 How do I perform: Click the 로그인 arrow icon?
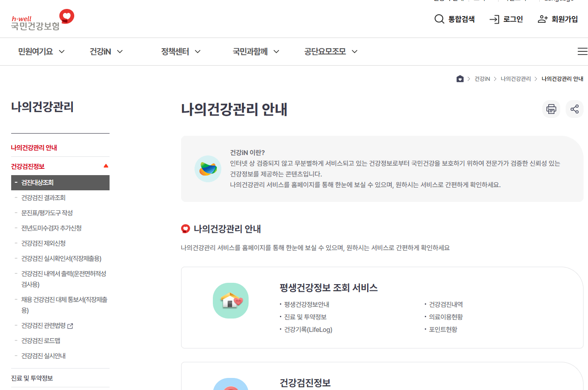click(495, 19)
